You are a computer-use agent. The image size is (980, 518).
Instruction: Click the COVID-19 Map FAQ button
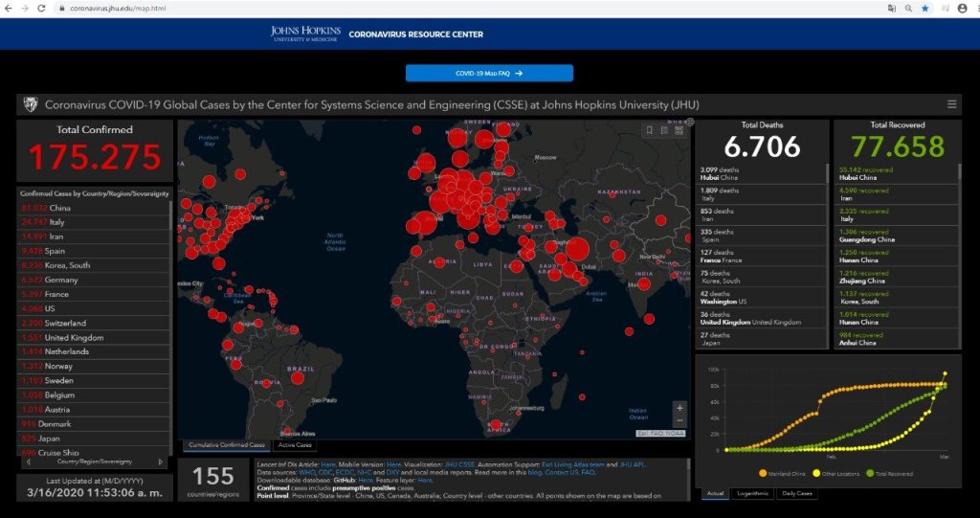coord(489,73)
